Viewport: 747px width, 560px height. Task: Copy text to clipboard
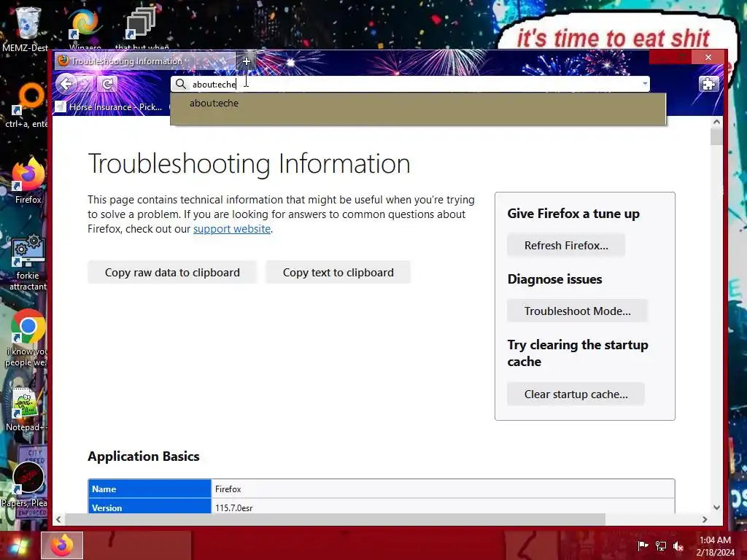[x=338, y=273]
